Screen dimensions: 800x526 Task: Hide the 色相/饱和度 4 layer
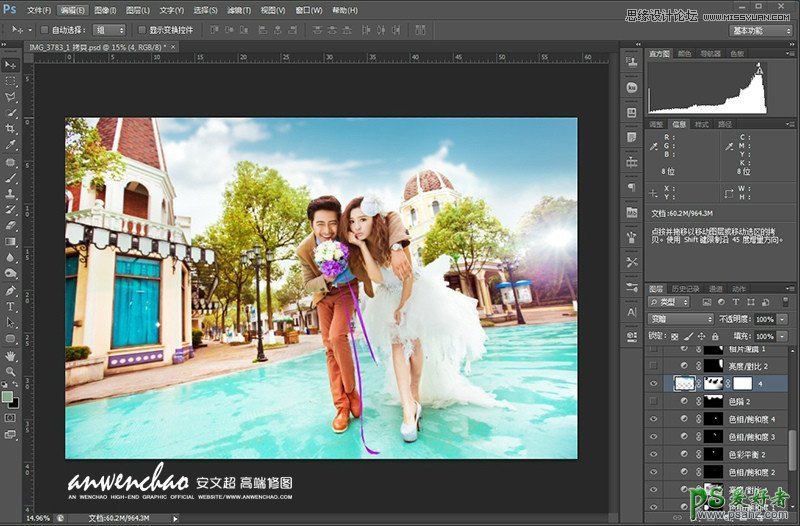pos(654,418)
